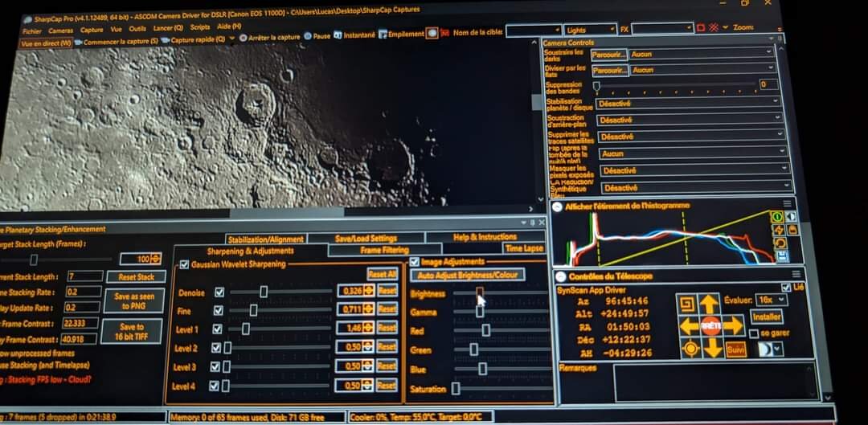Slew telescope left with the left arrow

[689, 325]
